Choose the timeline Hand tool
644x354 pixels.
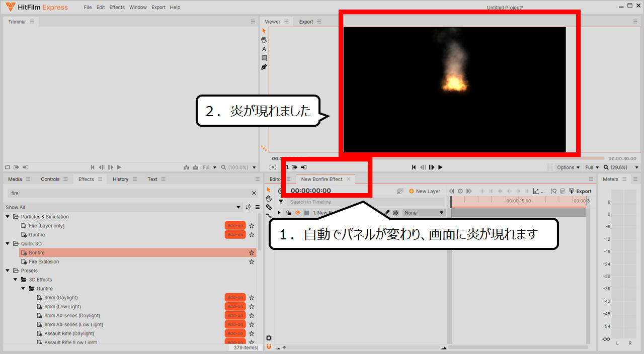[269, 199]
